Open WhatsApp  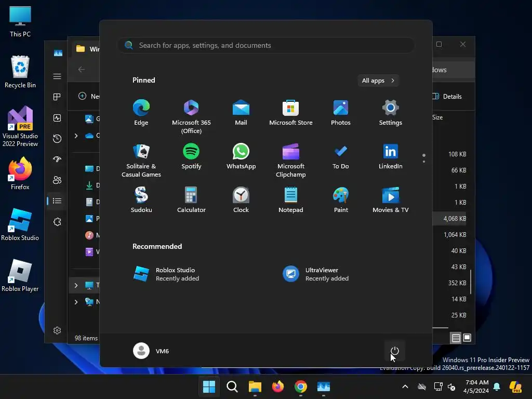coord(241,156)
